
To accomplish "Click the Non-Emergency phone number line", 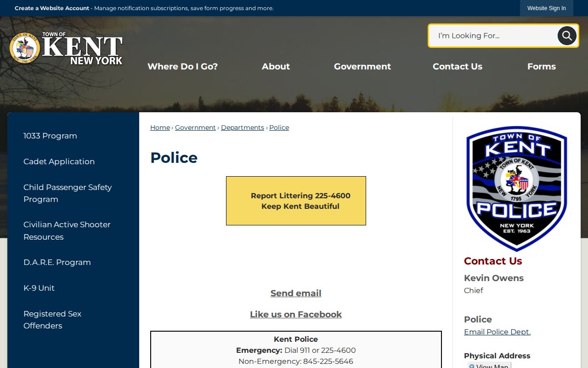I will (296, 362).
